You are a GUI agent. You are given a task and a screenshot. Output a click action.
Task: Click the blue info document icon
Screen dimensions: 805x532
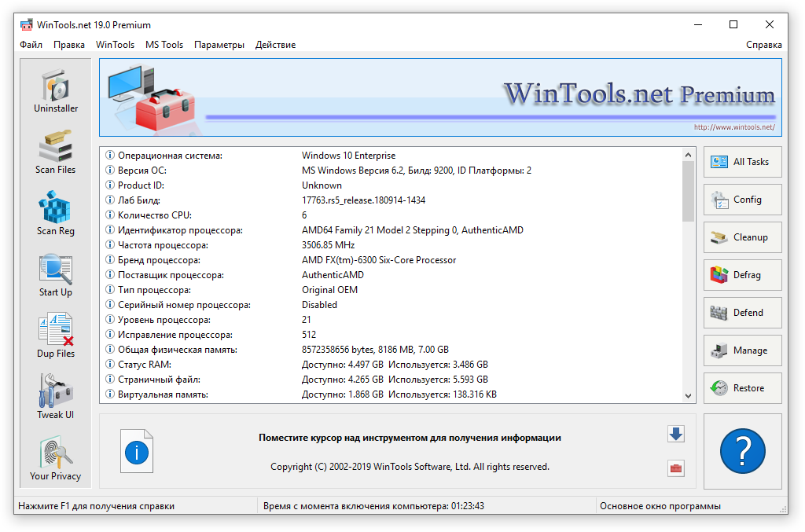pyautogui.click(x=137, y=452)
